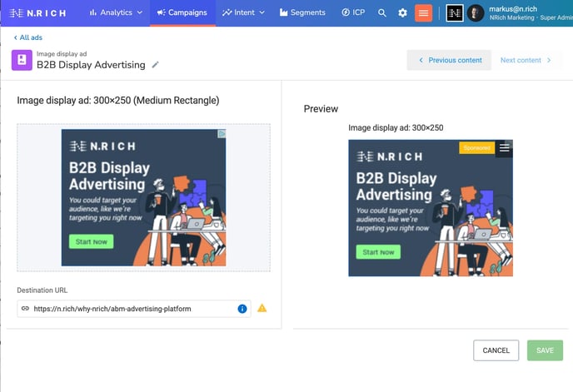This screenshot has width=573, height=392.
Task: Click the orange hamburger menu button
Action: tap(424, 13)
